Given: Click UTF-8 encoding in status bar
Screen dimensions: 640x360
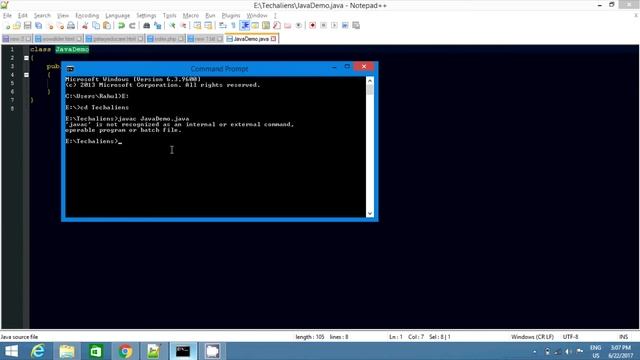Looking at the screenshot, I should point(571,337).
